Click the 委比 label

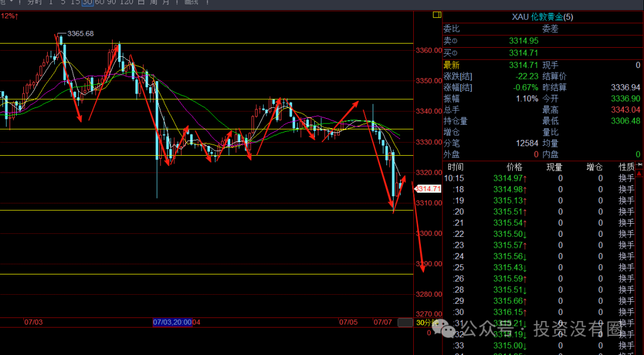pyautogui.click(x=451, y=29)
